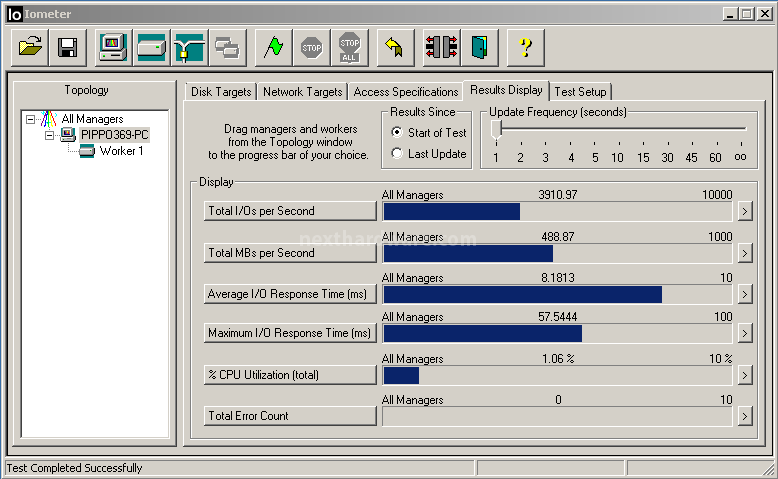Open options arrow for Total Error Count bar
Viewport: 778px width, 479px height.
coord(744,416)
